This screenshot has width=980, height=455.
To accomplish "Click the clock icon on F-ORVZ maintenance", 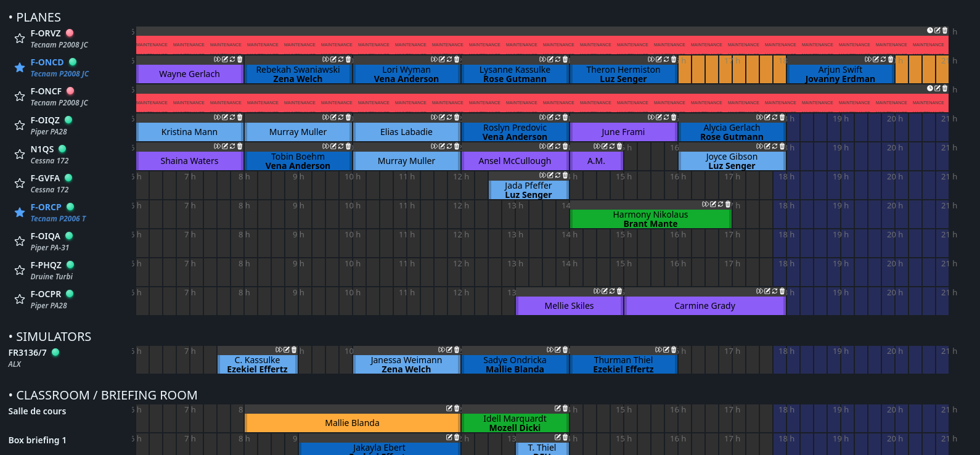I will [x=930, y=30].
